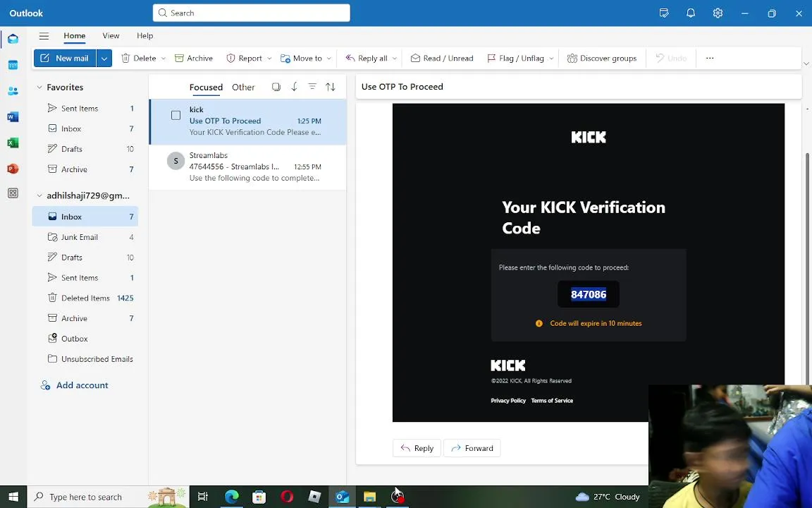
Task: Collapse the Favorites folder group
Action: 39,87
